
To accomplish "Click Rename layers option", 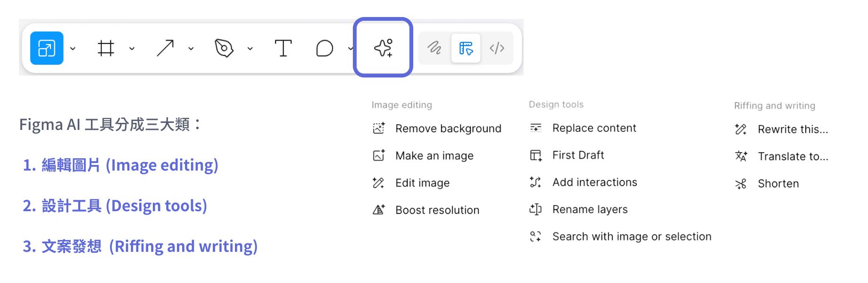I will tap(590, 210).
